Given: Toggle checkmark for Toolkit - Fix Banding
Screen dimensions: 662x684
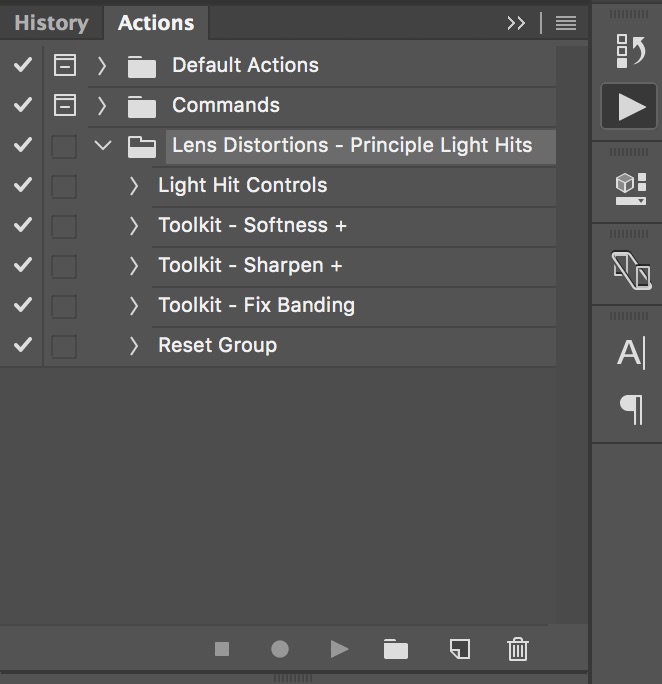Looking at the screenshot, I should click(22, 305).
